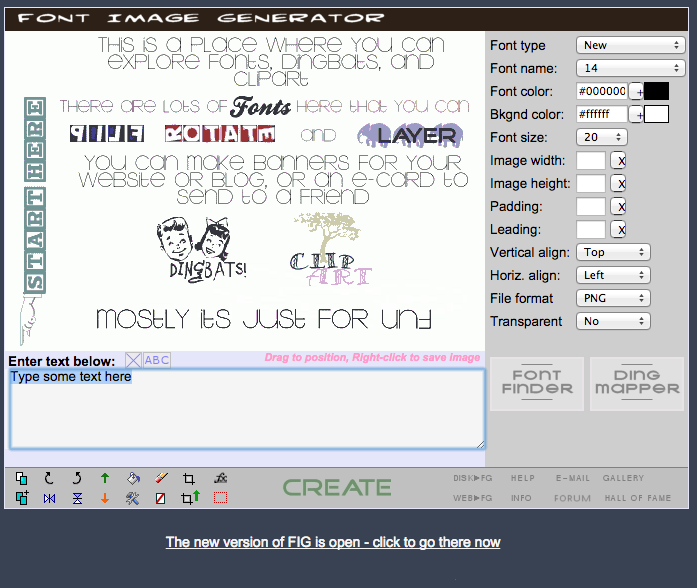The width and height of the screenshot is (697, 588).
Task: Open the E-MAIL menu item
Action: click(573, 478)
